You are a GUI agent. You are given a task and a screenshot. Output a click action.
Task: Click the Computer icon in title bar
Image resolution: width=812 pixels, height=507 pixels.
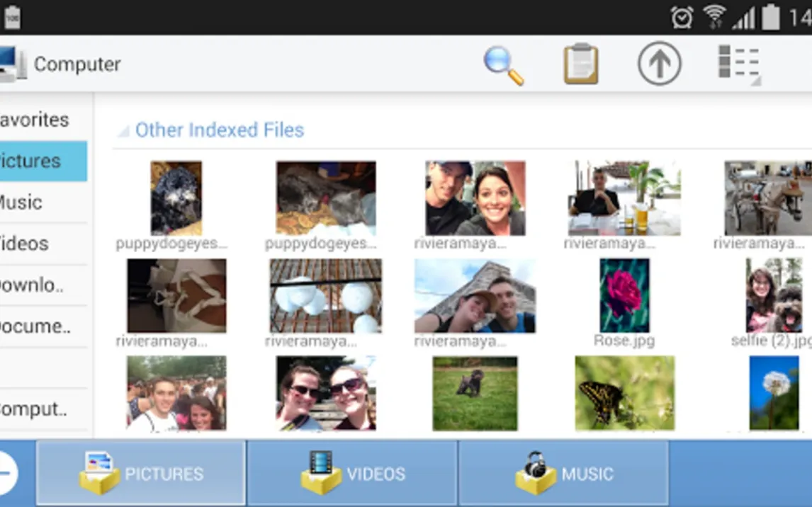point(12,64)
